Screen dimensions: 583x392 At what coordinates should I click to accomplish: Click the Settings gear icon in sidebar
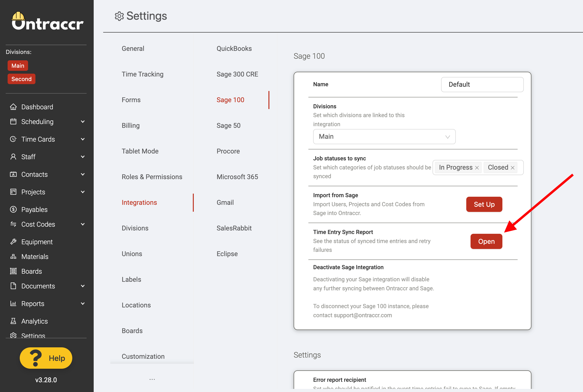point(13,335)
